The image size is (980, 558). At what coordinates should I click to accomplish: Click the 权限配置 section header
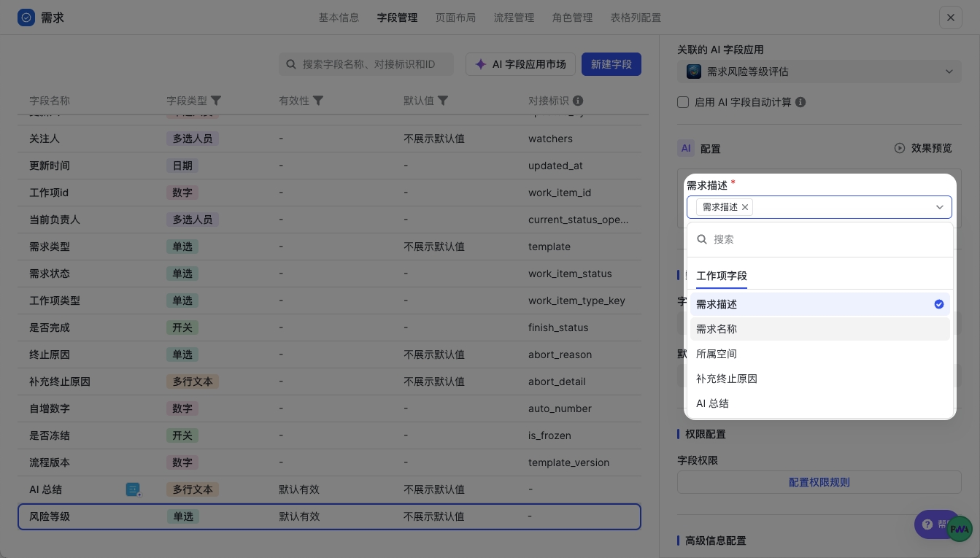click(705, 434)
